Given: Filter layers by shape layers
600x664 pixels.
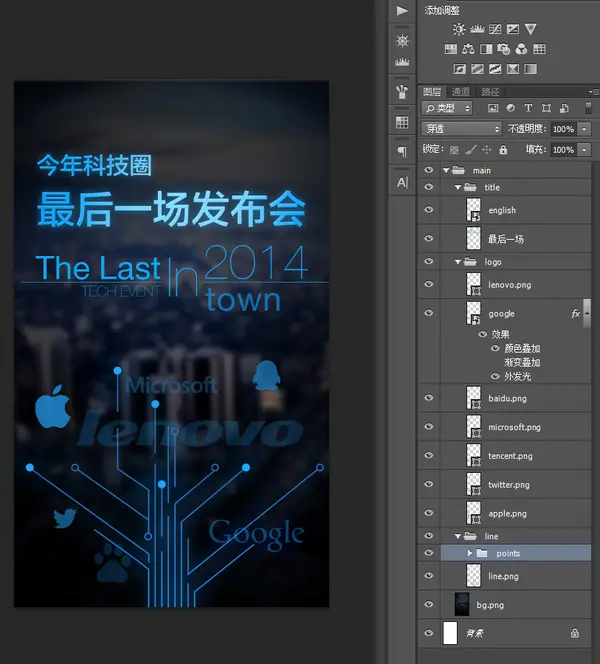Looking at the screenshot, I should click(x=546, y=108).
